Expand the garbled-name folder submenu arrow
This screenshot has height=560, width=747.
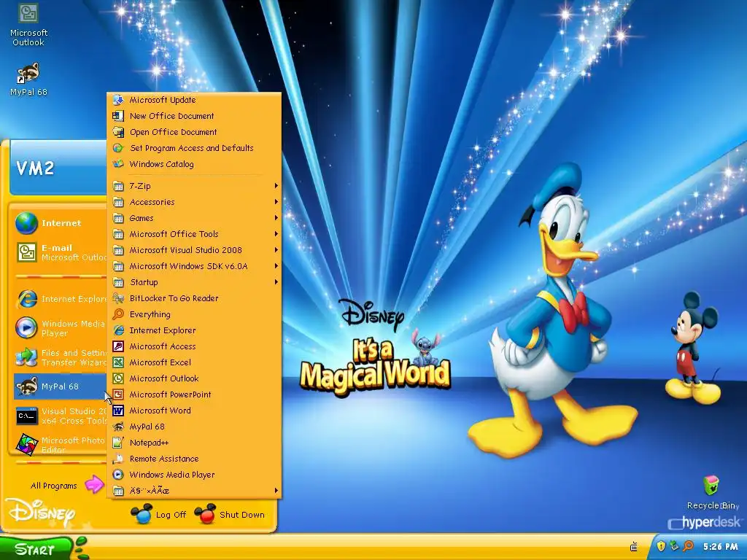click(x=276, y=491)
